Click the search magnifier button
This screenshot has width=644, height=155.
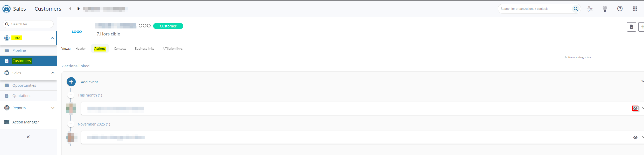point(576,9)
